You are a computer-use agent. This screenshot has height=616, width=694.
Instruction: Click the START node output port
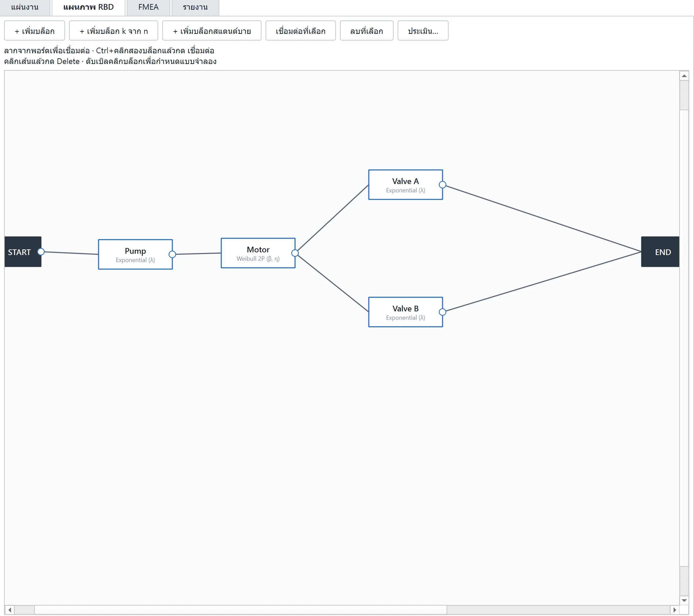[x=41, y=252]
